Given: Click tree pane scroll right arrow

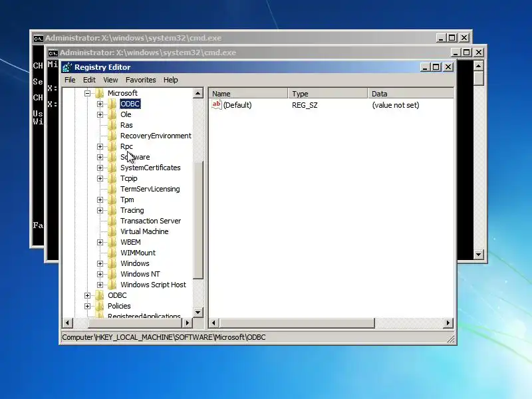Looking at the screenshot, I should click(x=188, y=323).
